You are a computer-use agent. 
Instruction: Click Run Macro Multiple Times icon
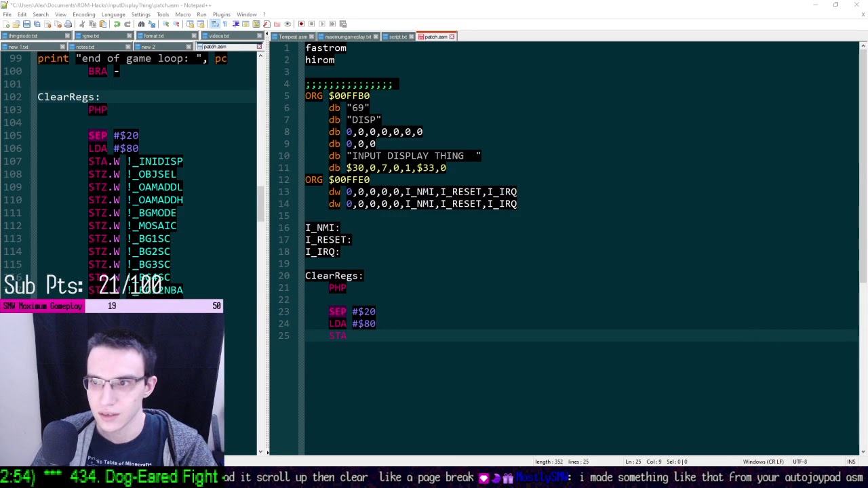point(333,24)
